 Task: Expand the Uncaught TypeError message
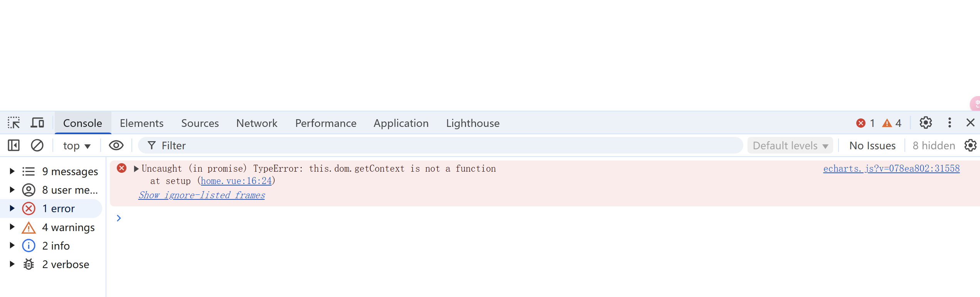pos(136,169)
